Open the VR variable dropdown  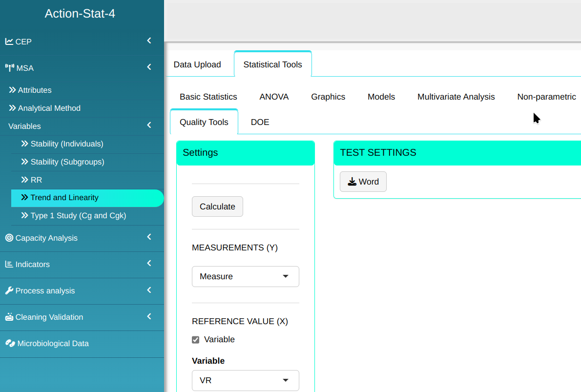245,380
